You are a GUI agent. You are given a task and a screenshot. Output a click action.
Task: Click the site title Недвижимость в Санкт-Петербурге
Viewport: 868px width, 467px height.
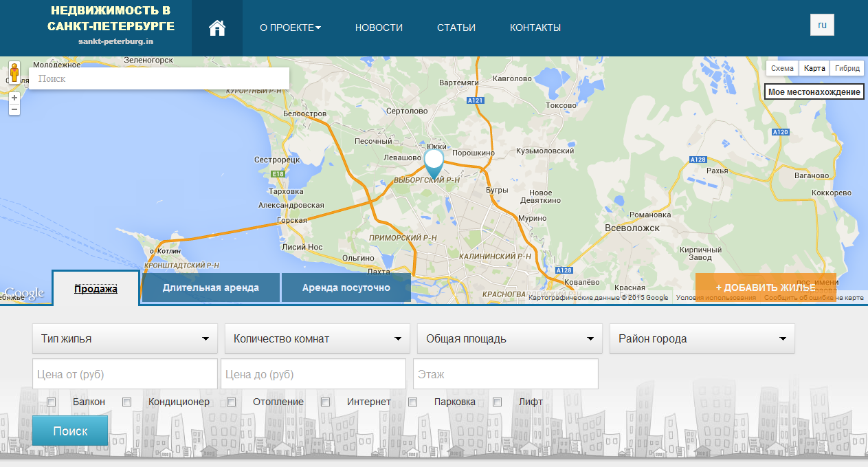point(111,19)
